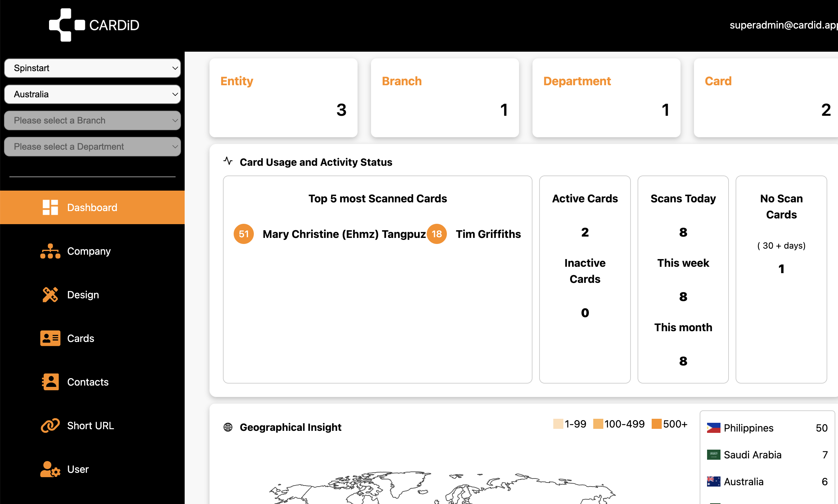Click Tim Griffiths in top scanned cards

click(488, 234)
